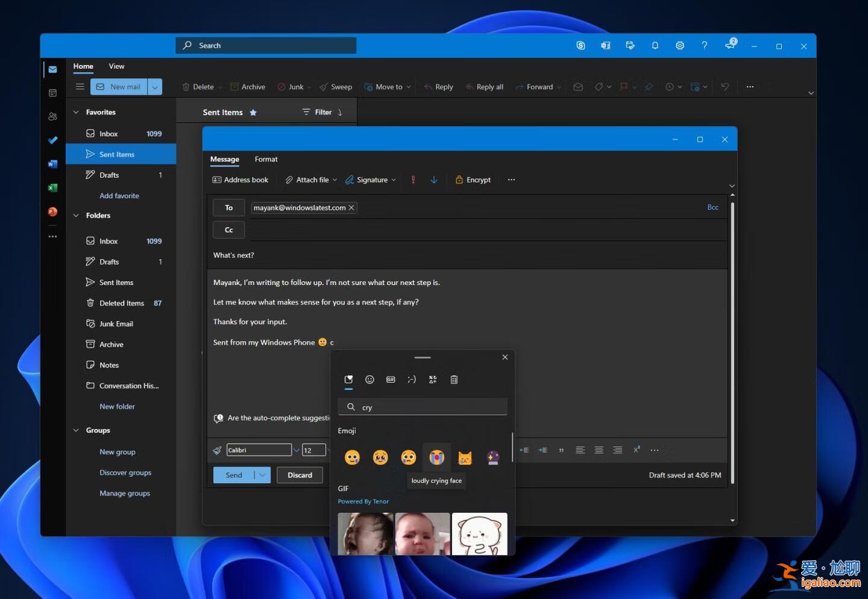The height and width of the screenshot is (599, 868).
Task: Click the Bcc link
Action: click(712, 207)
